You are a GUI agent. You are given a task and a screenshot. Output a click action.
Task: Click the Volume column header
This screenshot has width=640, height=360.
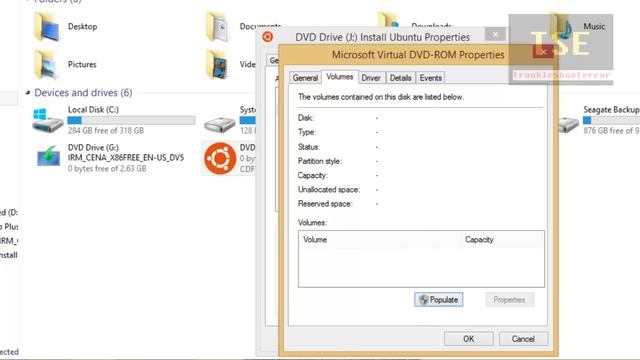click(381, 240)
